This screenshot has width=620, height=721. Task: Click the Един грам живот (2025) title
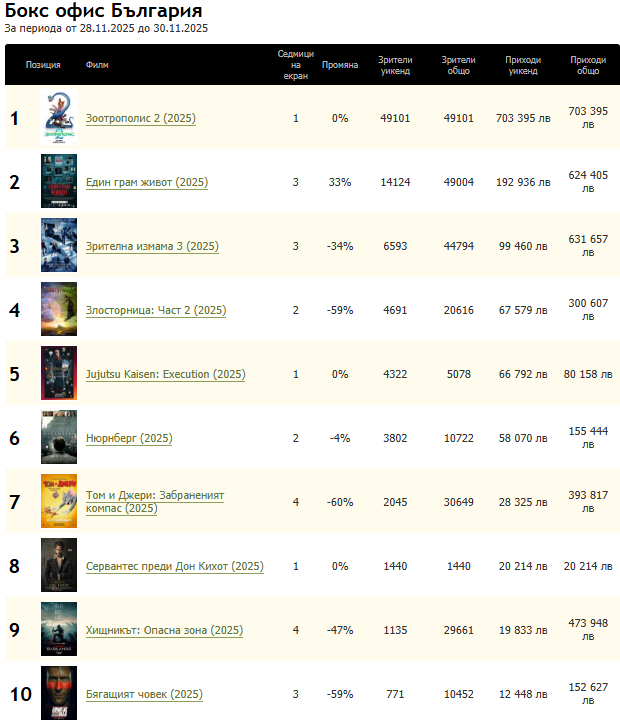pos(147,183)
